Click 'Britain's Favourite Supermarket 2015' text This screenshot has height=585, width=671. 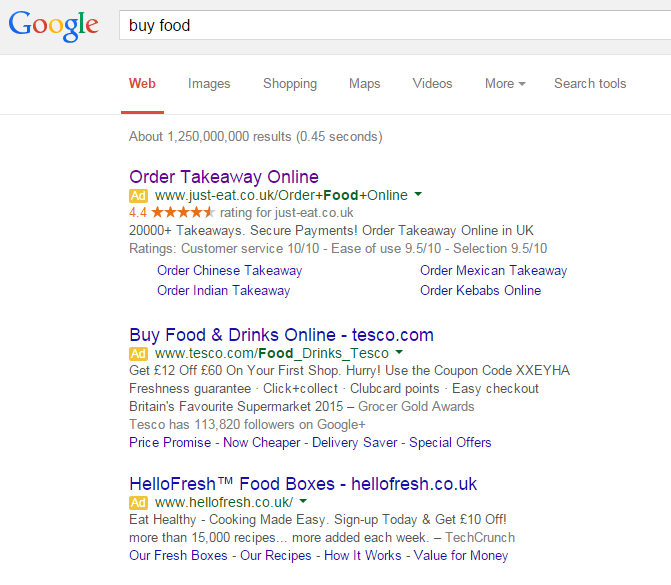(x=236, y=407)
